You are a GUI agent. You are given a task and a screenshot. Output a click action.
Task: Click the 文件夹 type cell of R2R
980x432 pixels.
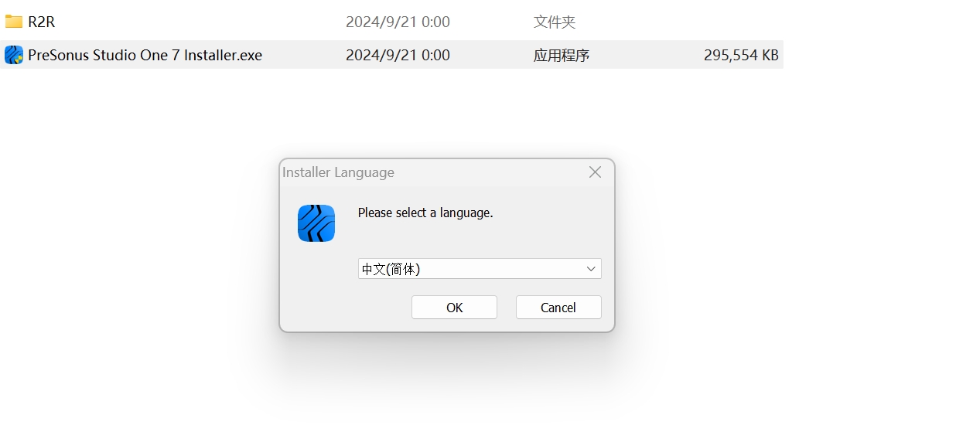(x=555, y=22)
